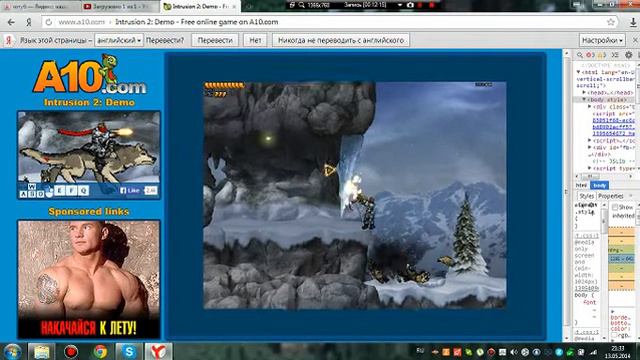Expand the div id="fb-r" node

pyautogui.click(x=589, y=147)
